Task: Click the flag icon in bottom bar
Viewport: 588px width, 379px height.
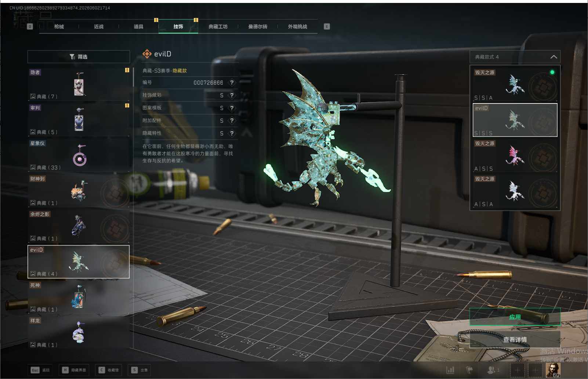Action: 469,370
